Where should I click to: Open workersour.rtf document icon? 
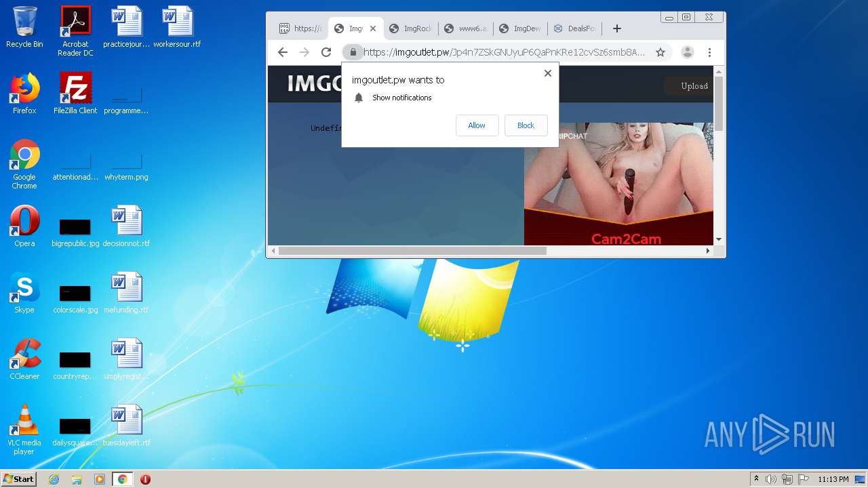177,27
